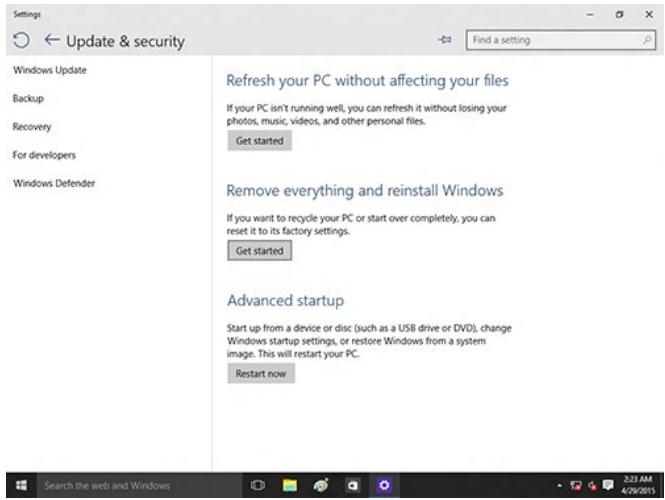Pin this settings page with pin icon
The height and width of the screenshot is (500, 665).
coord(444,40)
